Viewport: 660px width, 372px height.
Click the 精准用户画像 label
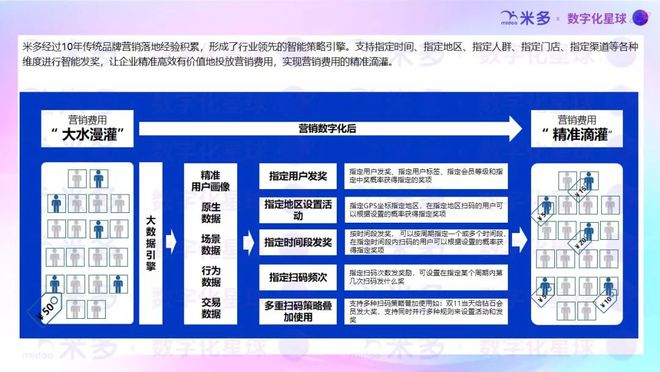coord(210,181)
